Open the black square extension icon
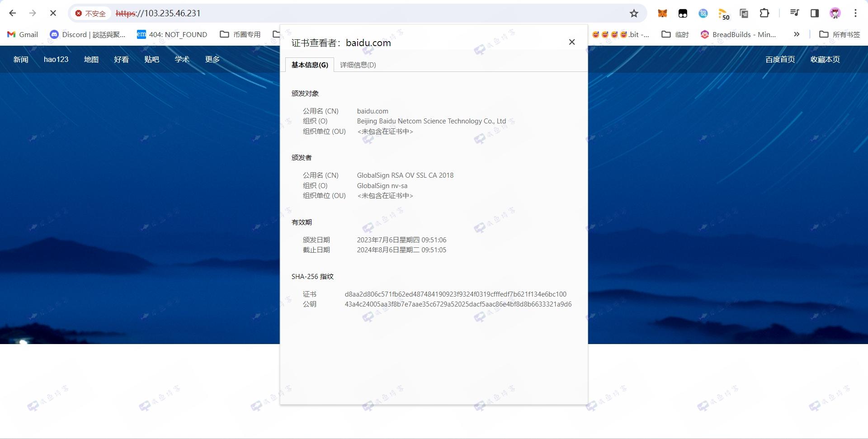This screenshot has height=439, width=868. point(683,14)
